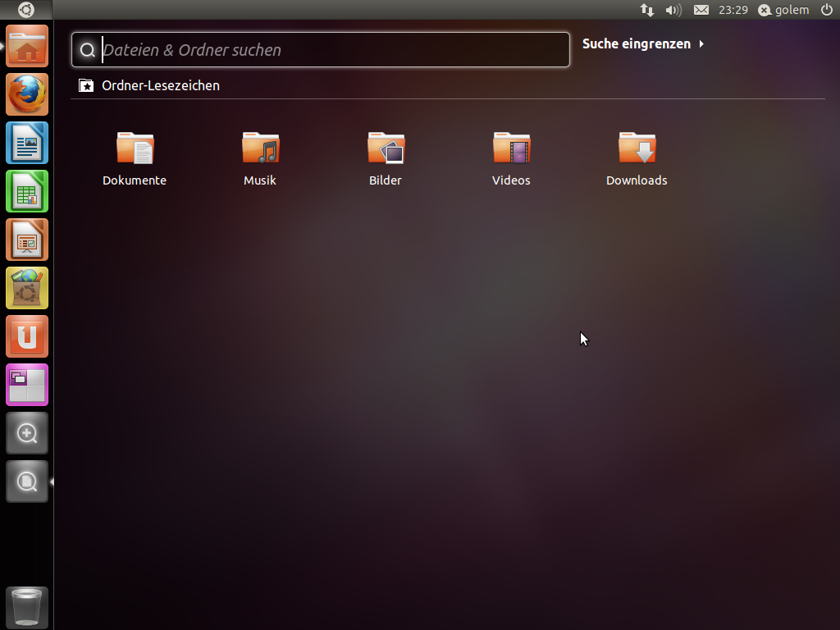Open the workspace switcher
Viewport: 840px width, 630px height.
(x=27, y=385)
